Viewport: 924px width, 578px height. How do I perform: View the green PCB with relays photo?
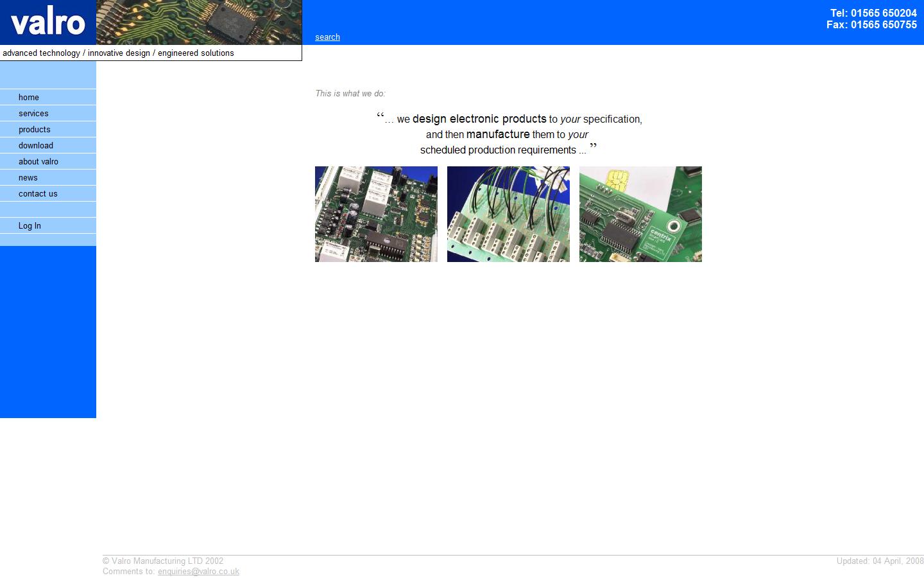click(376, 214)
